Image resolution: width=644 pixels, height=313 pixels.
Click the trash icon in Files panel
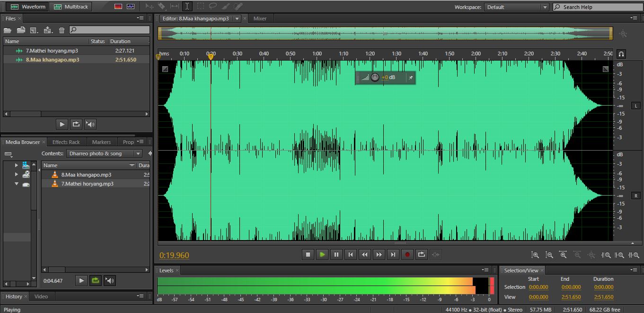[x=62, y=30]
